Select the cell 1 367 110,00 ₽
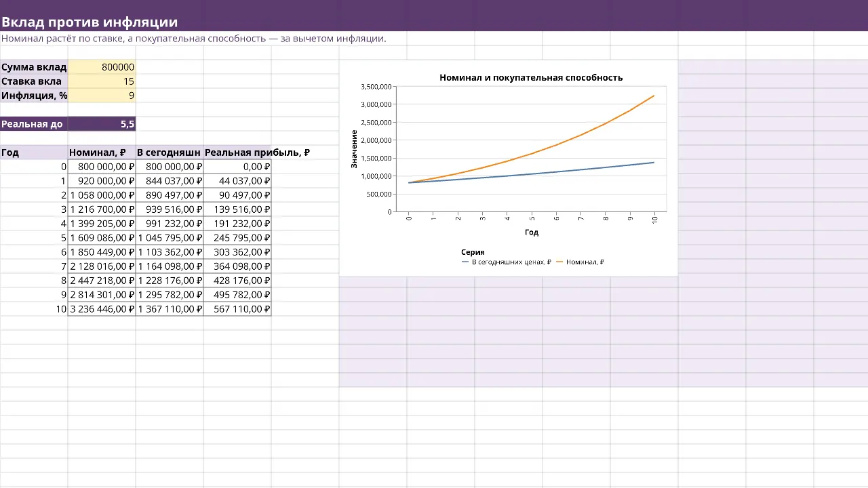 pos(170,309)
